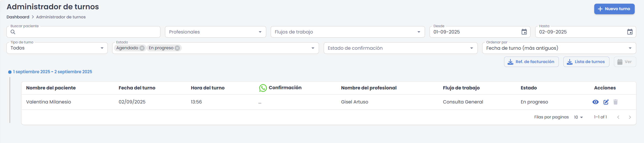Remove the En progreso status chip
The width and height of the screenshot is (644, 143).
pos(177,48)
